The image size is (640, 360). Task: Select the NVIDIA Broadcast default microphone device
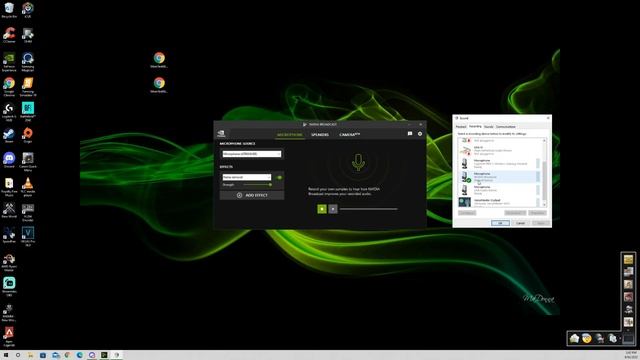click(x=499, y=177)
